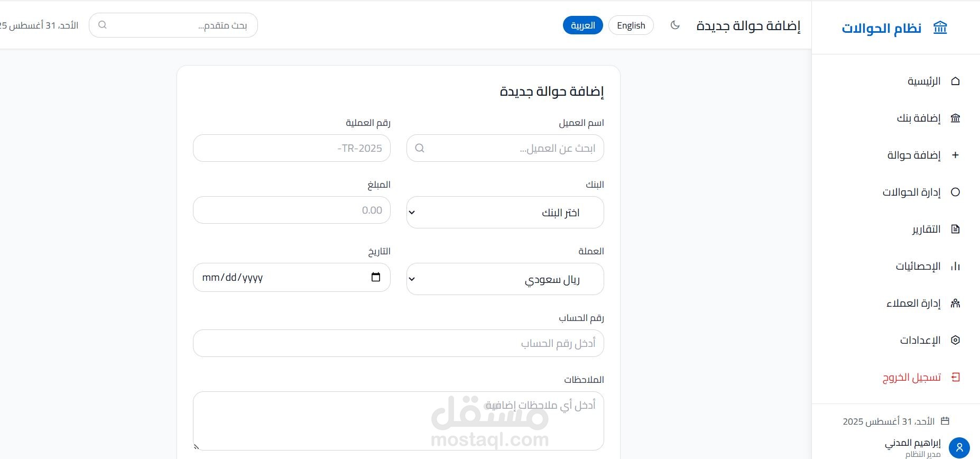Click the date field mm/dd/yyyy

point(292,277)
